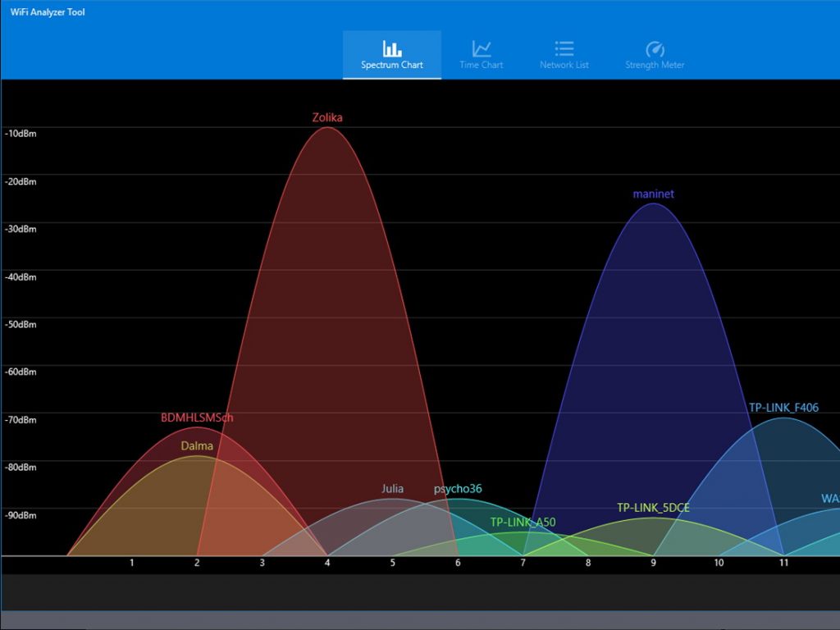Click the WiFi Analyzer Tool window title

click(48, 12)
